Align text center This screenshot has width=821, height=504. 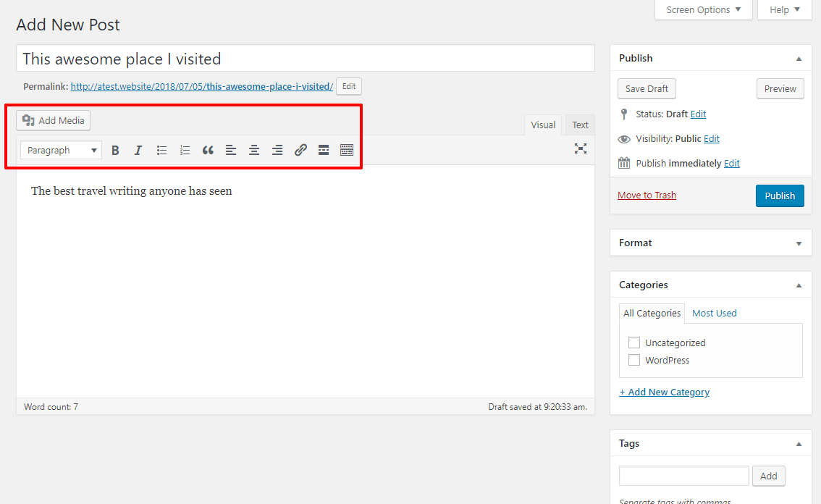coord(254,151)
